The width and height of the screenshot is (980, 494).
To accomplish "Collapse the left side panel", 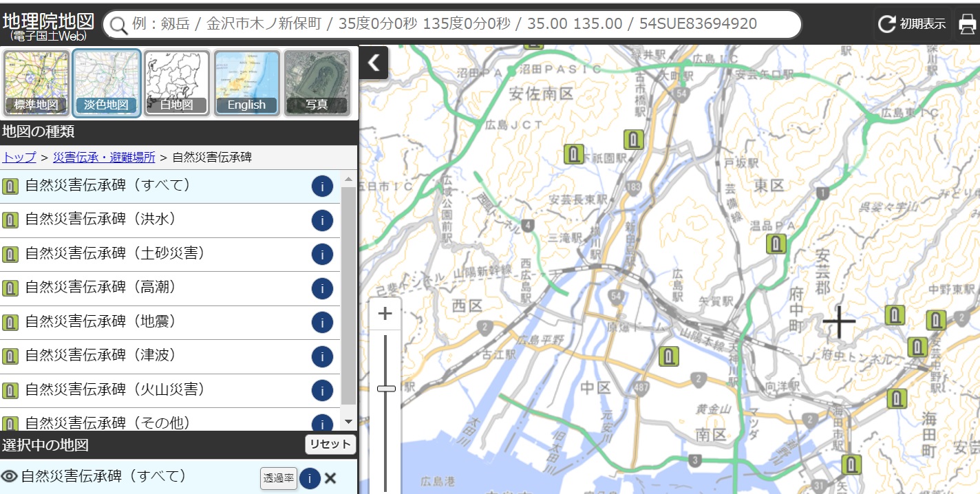I will (374, 63).
